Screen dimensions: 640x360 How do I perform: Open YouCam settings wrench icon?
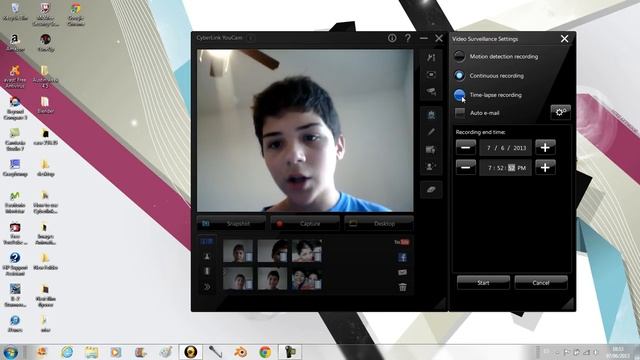(431, 58)
